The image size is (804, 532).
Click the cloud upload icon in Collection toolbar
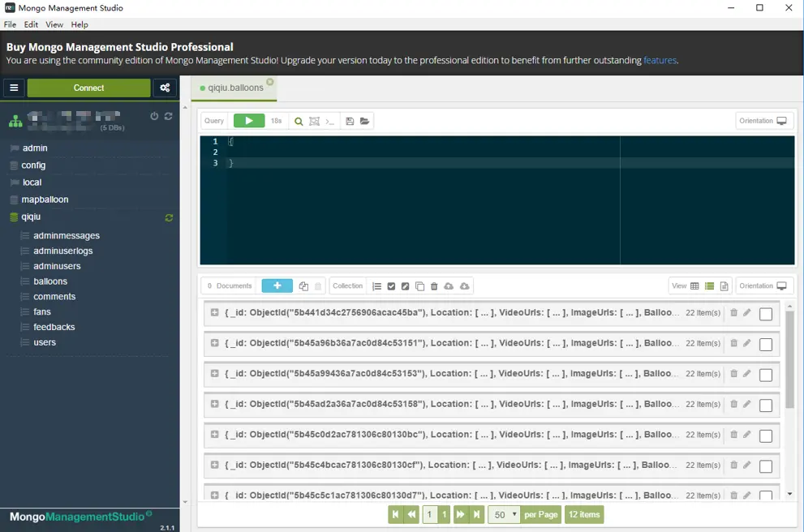pyautogui.click(x=449, y=286)
